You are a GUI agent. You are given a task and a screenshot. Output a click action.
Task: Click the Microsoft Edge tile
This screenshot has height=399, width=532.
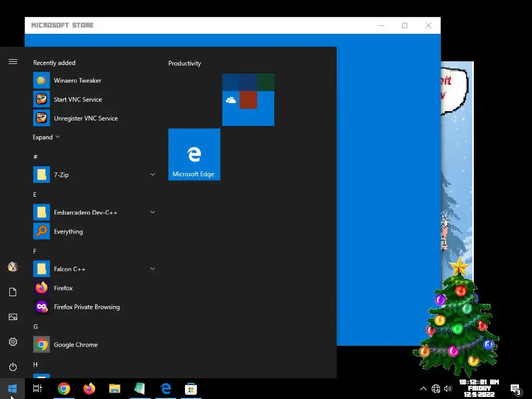coord(194,154)
